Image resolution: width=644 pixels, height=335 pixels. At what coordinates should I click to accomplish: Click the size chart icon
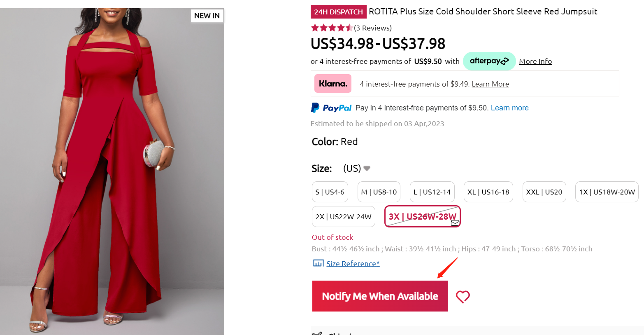click(x=318, y=263)
